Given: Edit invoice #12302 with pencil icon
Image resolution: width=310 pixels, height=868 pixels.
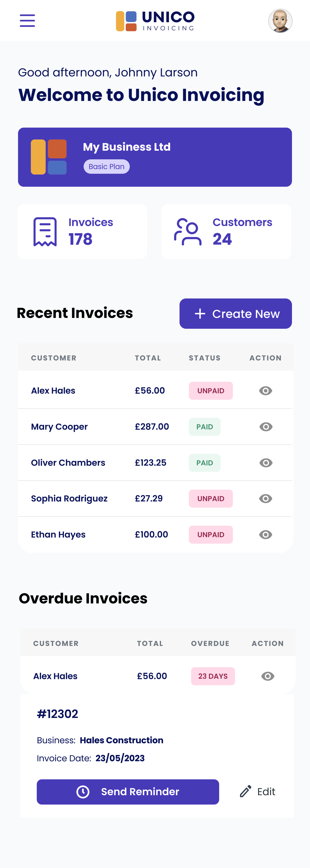Looking at the screenshot, I should pyautogui.click(x=257, y=792).
